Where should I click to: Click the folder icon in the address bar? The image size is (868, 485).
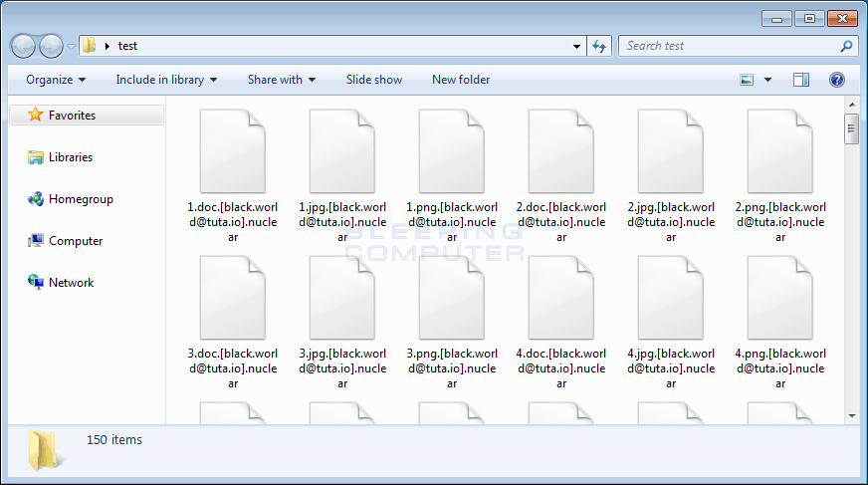90,46
